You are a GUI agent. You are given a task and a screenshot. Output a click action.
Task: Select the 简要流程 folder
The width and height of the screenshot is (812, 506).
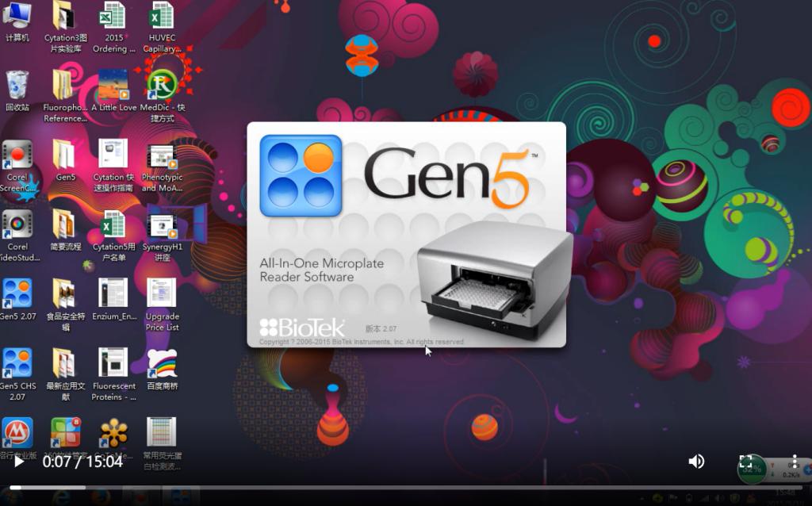pos(65,231)
